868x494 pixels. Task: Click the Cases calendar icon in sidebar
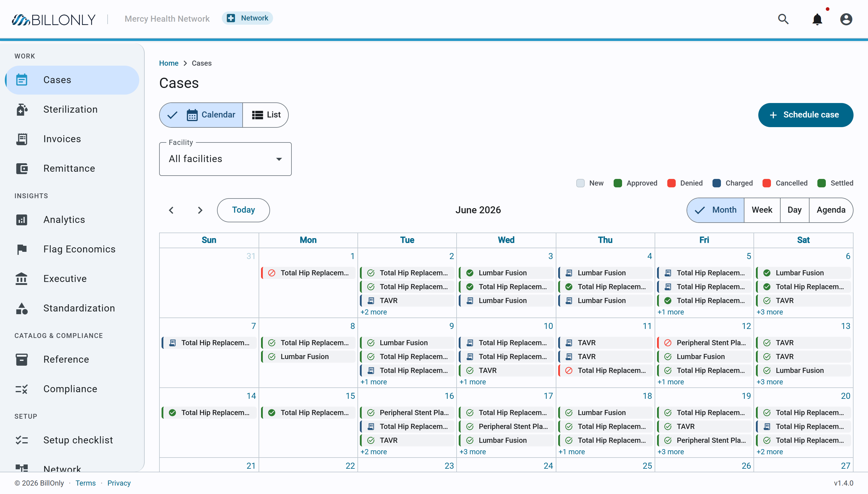pyautogui.click(x=22, y=80)
